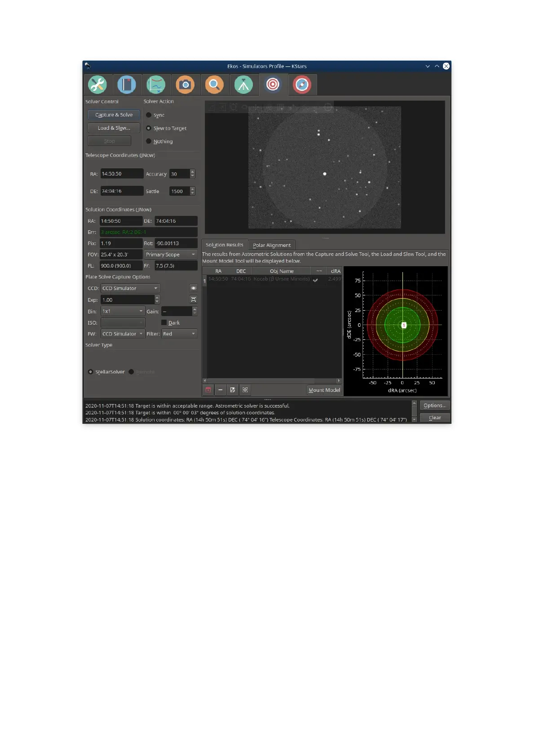The height and width of the screenshot is (756, 535).
Task: Open the Focus module magnifier icon
Action: click(x=214, y=84)
